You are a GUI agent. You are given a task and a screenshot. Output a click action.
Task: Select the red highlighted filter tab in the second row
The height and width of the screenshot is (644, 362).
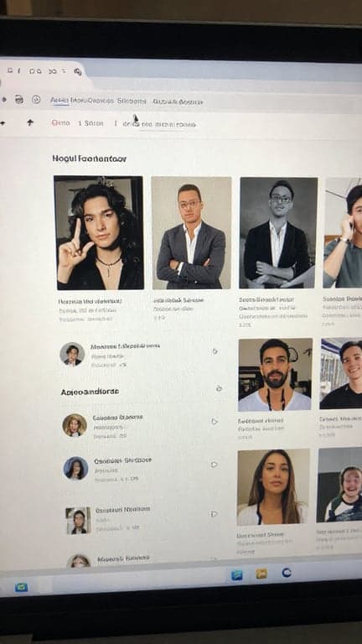pos(60,122)
